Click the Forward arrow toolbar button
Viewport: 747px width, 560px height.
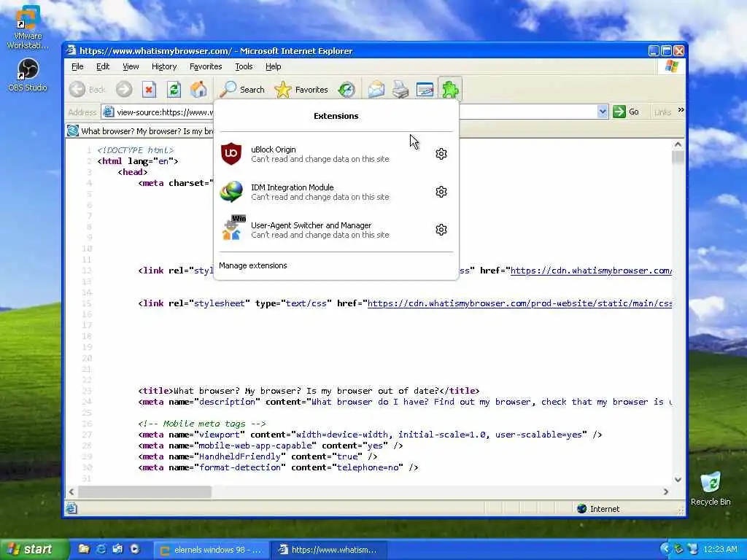click(124, 90)
